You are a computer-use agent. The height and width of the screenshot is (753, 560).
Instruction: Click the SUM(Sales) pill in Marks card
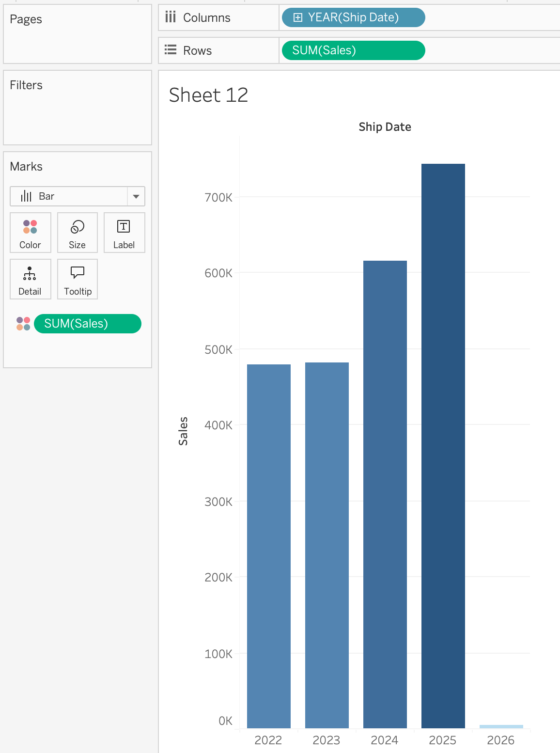click(88, 324)
